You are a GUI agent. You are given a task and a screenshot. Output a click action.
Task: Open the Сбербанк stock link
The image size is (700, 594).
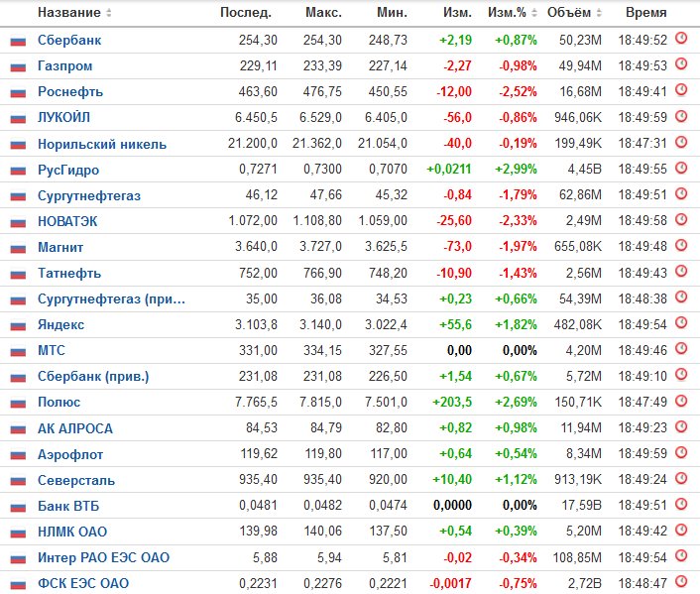click(69, 41)
